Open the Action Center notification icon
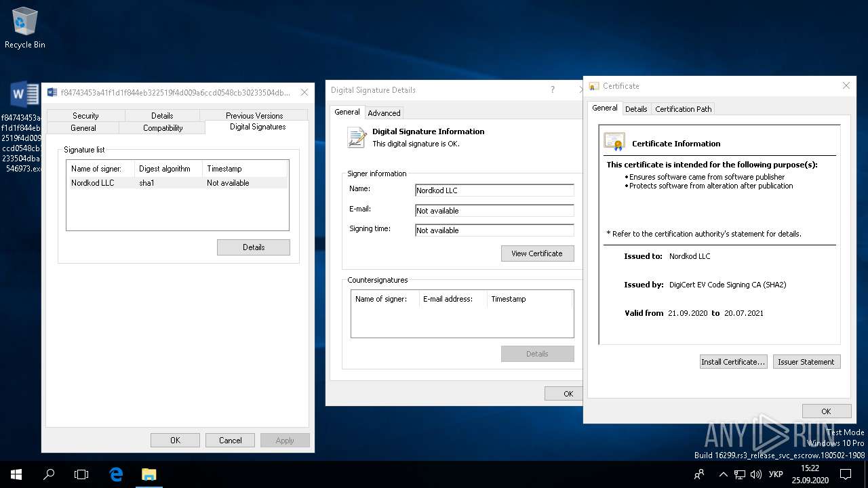 tap(846, 474)
